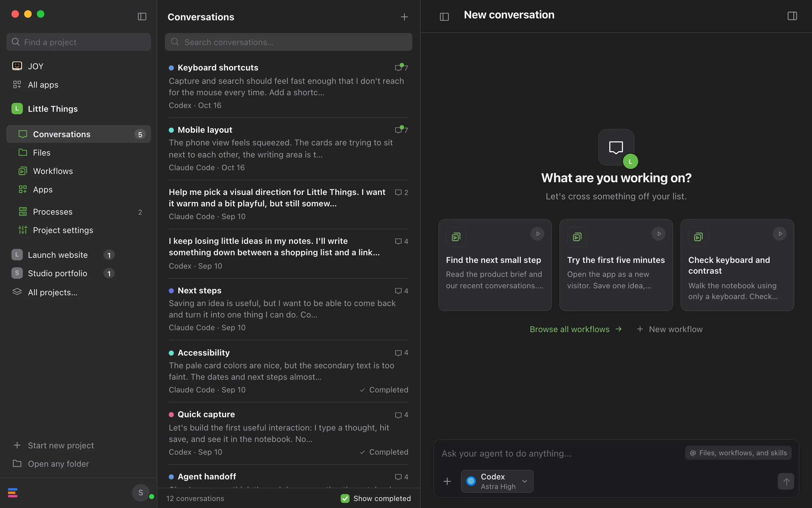Open the Agent handoff conversation
This screenshot has width=812, height=508.
[x=288, y=477]
